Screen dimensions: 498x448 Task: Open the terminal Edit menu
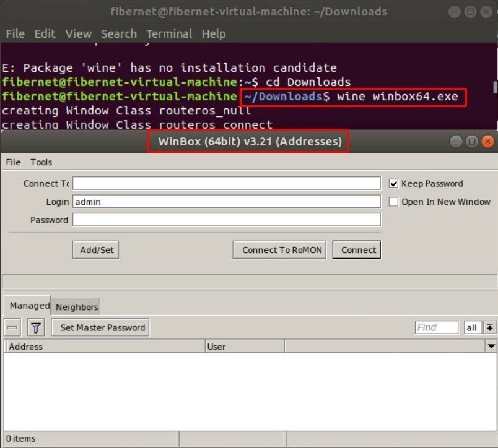point(45,33)
